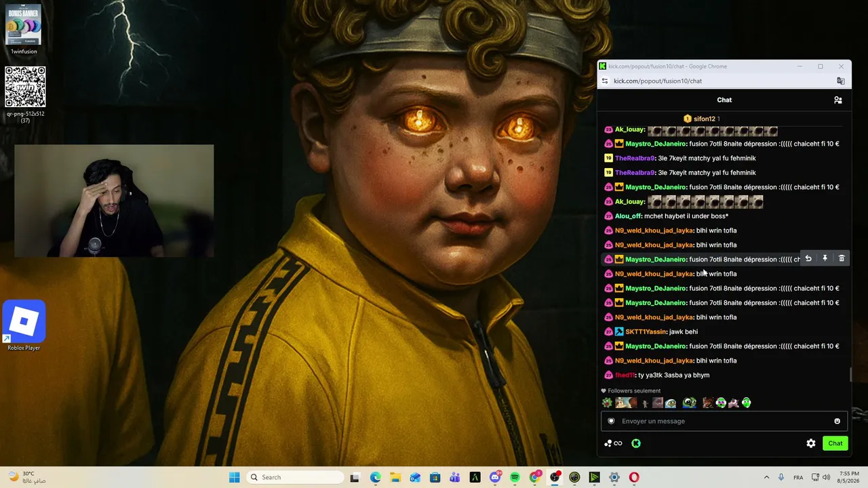Open the clock and date flyout
This screenshot has height=488, width=868.
click(849, 477)
